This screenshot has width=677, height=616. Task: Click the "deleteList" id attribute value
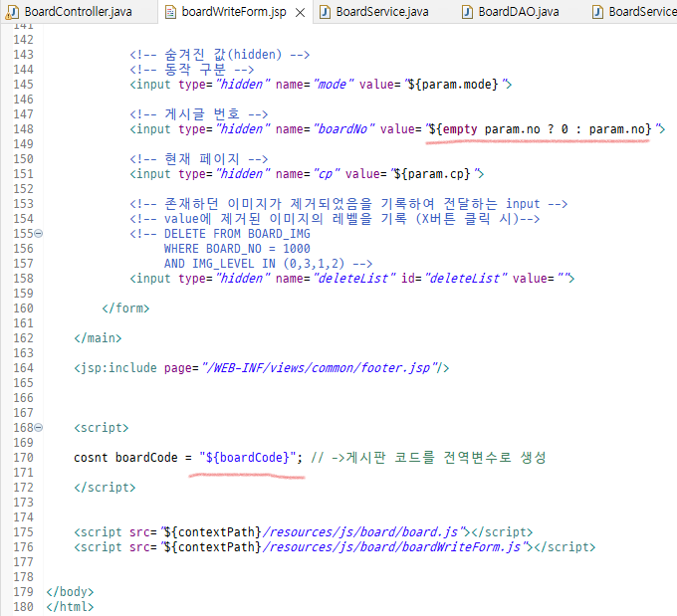[466, 279]
